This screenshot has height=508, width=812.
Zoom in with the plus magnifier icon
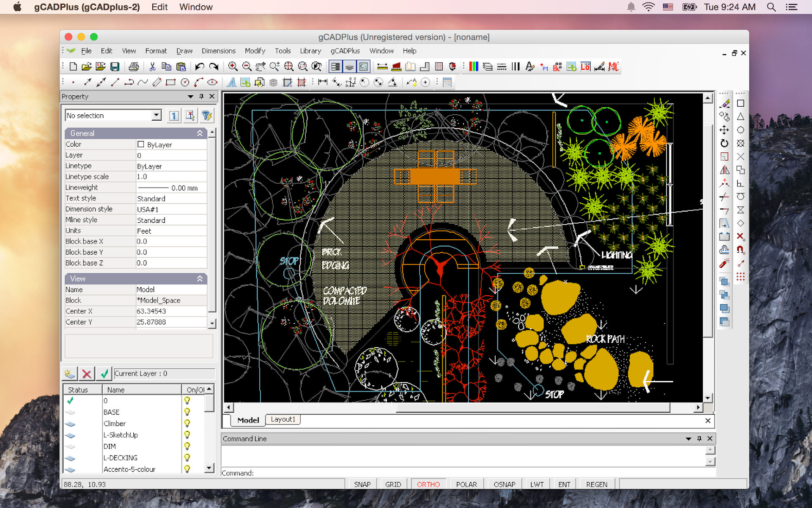pos(233,66)
